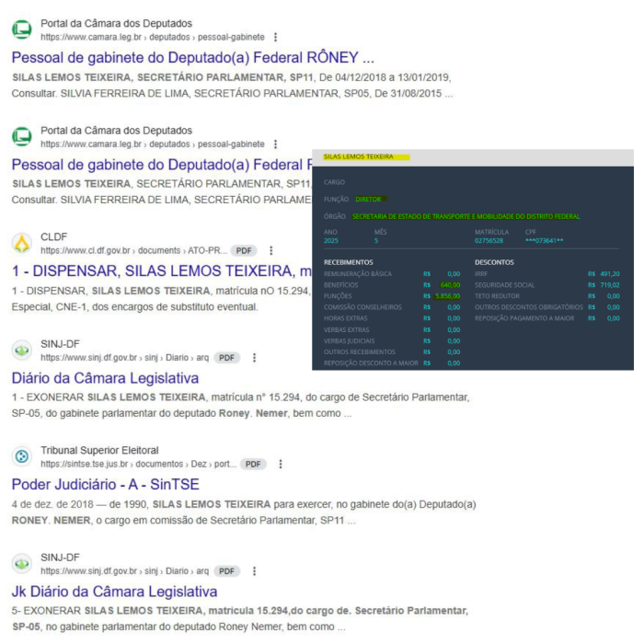
Task: Click the ANO value '2025'
Action: [x=330, y=241]
